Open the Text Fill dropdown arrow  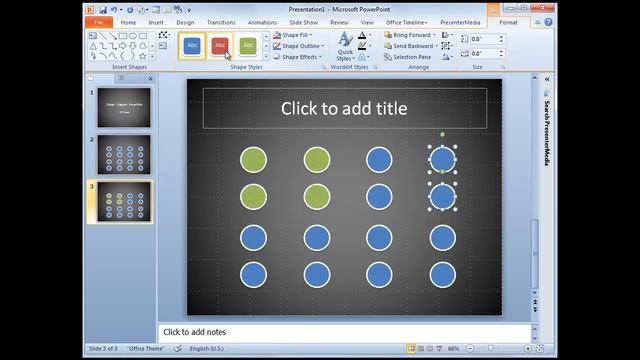pyautogui.click(x=370, y=36)
